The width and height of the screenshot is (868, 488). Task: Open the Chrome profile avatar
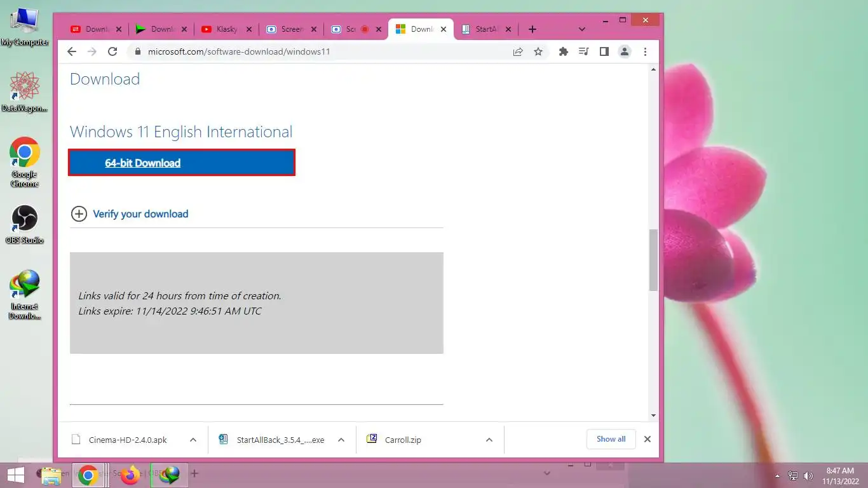click(625, 51)
